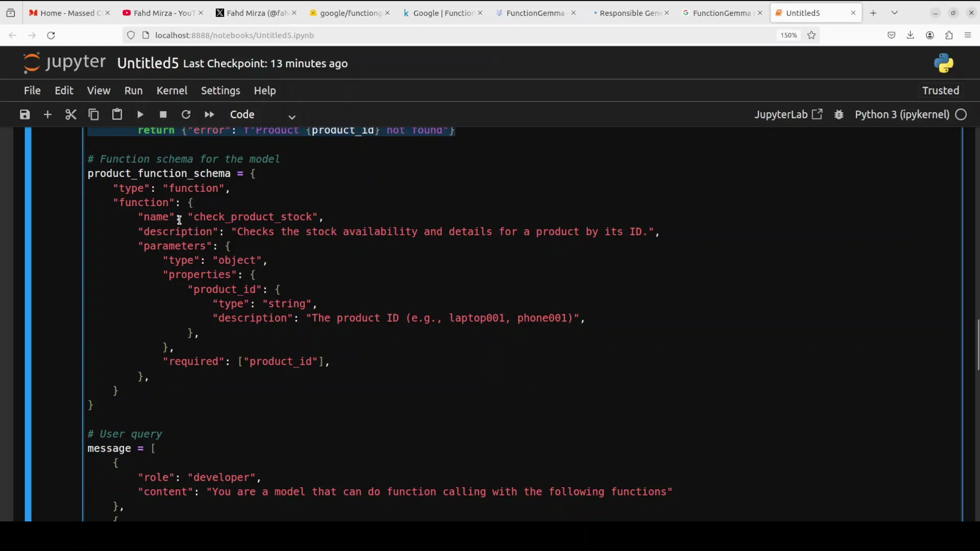980x551 pixels.
Task: Save the notebook using the disk icon
Action: click(24, 114)
